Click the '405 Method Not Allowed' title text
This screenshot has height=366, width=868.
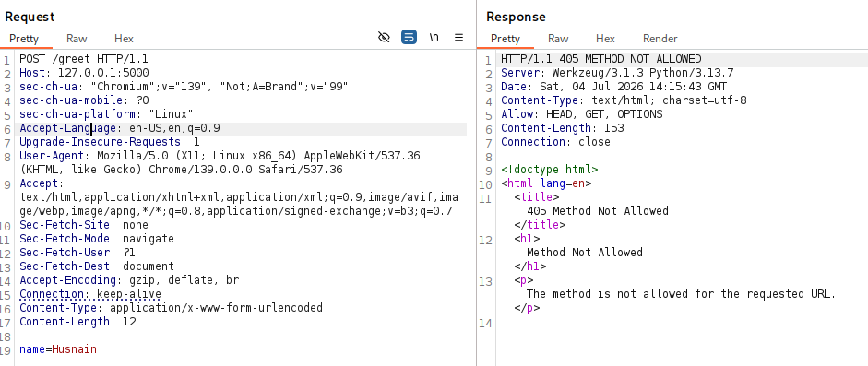pos(598,211)
